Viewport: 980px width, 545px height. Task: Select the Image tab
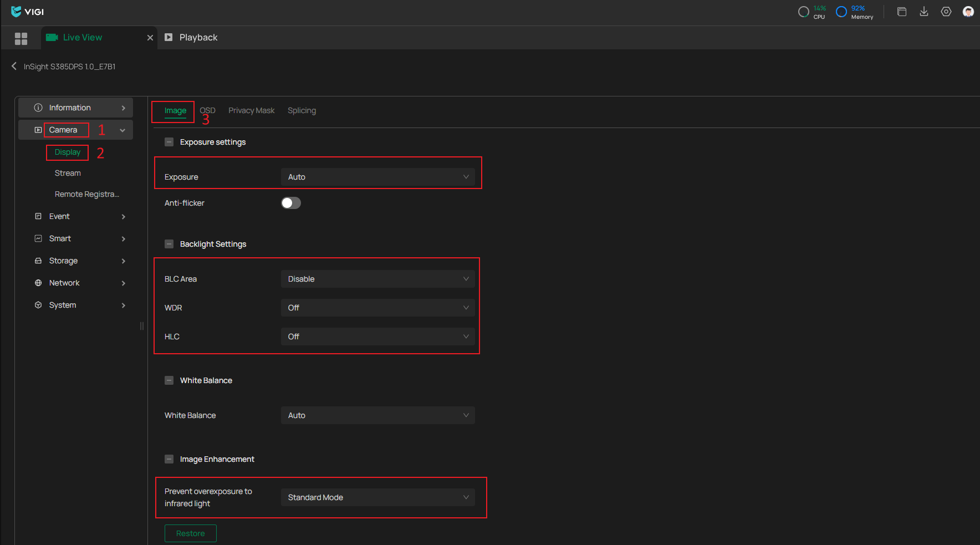click(175, 110)
